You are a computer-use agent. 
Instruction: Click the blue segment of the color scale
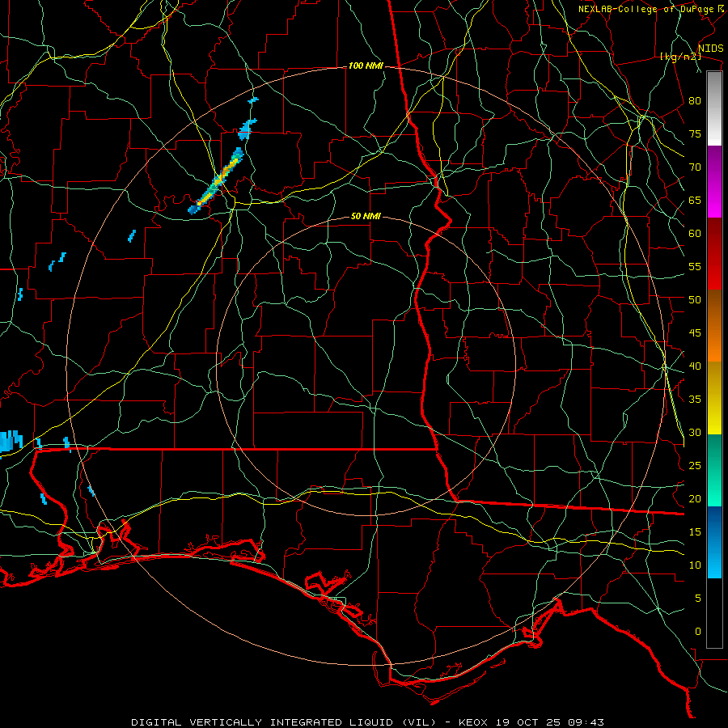[714, 542]
